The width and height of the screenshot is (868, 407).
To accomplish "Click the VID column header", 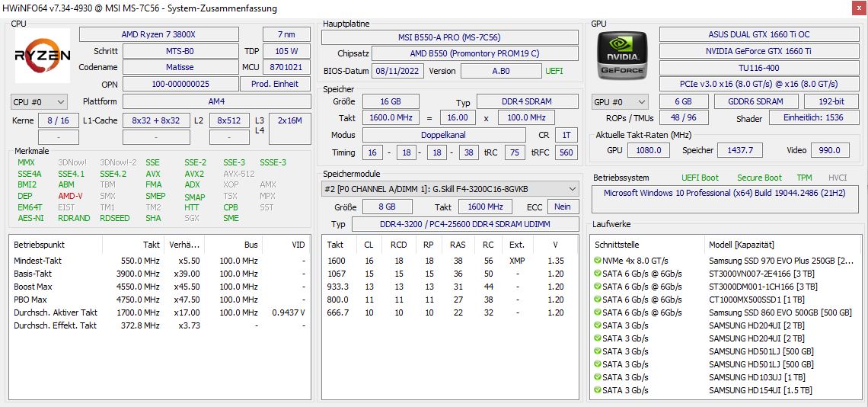I will click(287, 245).
